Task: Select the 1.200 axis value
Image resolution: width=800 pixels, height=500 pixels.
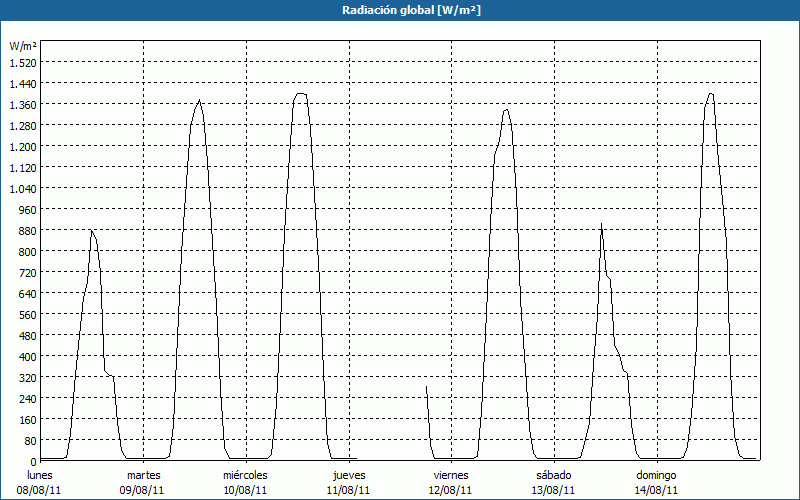Action: point(23,146)
